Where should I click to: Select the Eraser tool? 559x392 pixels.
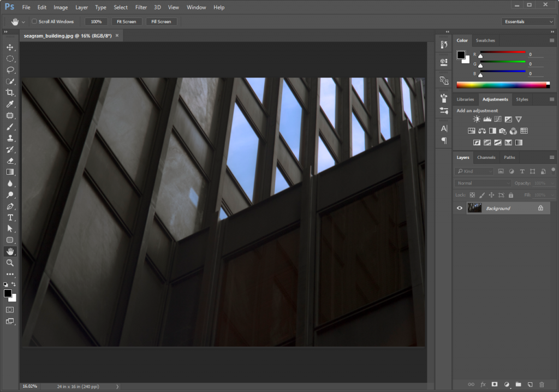tap(10, 161)
